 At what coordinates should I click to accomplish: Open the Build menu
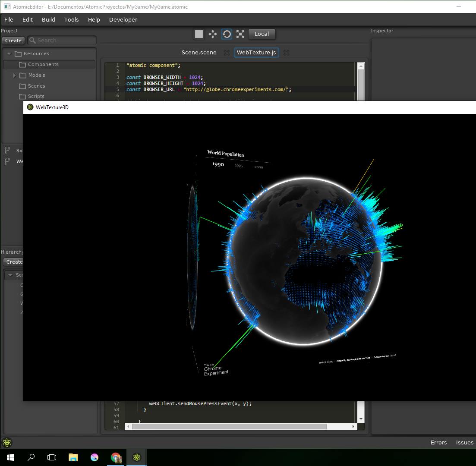[x=48, y=20]
